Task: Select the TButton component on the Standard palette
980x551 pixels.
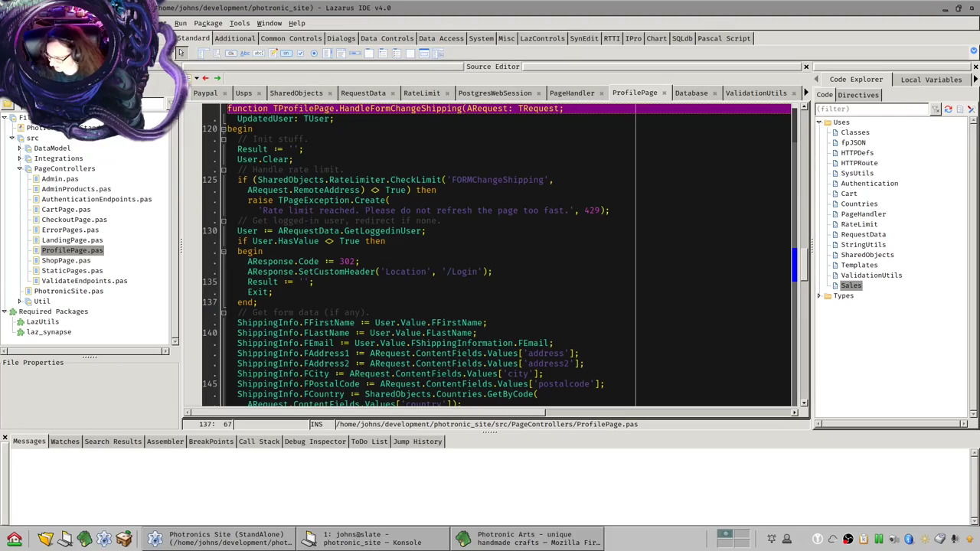Action: click(231, 54)
